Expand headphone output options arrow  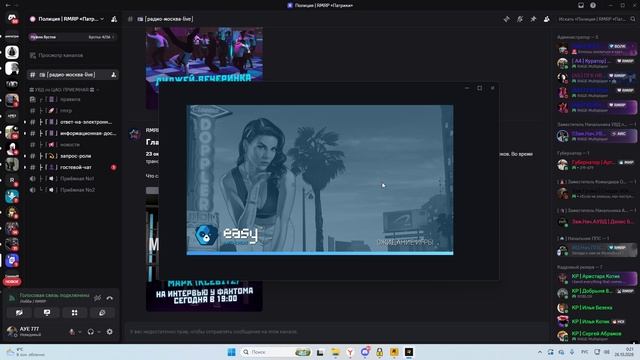pos(98,332)
